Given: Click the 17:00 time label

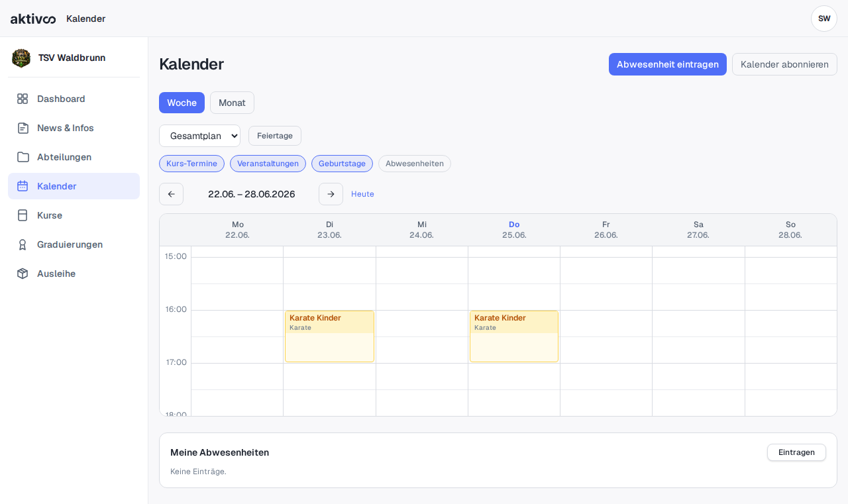Looking at the screenshot, I should [176, 362].
